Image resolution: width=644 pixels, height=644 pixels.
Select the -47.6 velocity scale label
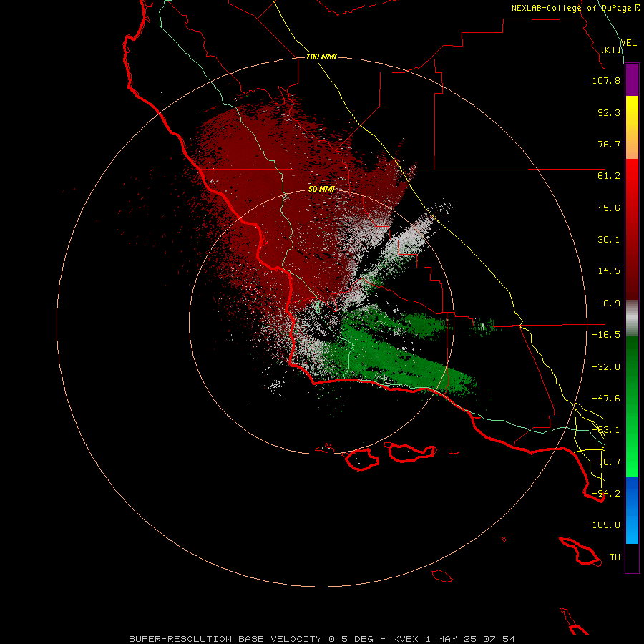point(606,399)
